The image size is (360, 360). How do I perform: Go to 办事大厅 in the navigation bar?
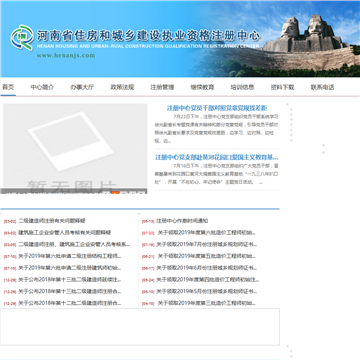82,87
